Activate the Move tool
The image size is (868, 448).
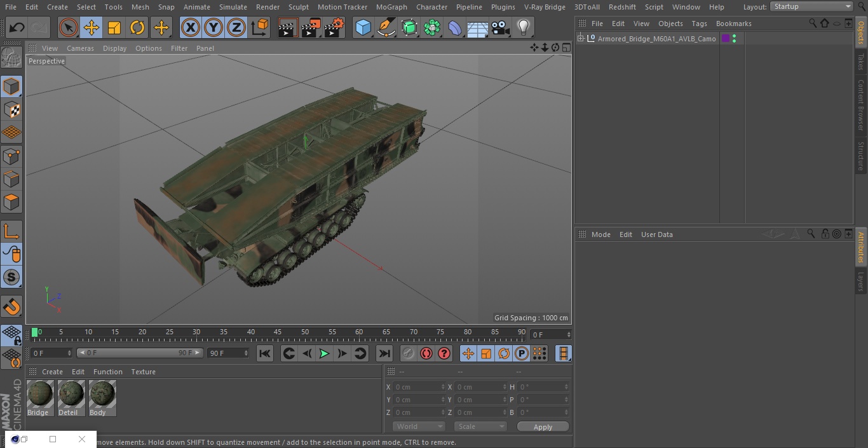(92, 27)
